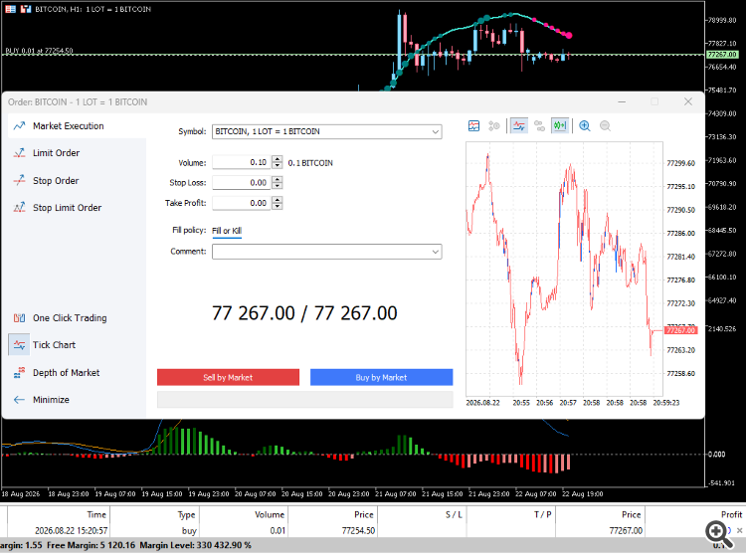The height and width of the screenshot is (560, 746).
Task: Click the 77 267.00 / 77 267.00 quote
Action: 304,313
